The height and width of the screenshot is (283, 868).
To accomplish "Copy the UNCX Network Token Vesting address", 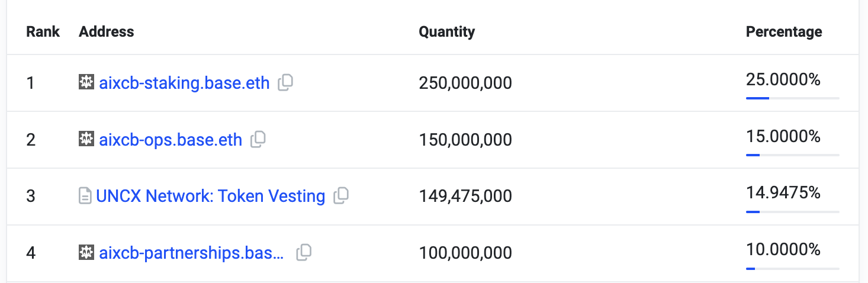I will (x=341, y=196).
